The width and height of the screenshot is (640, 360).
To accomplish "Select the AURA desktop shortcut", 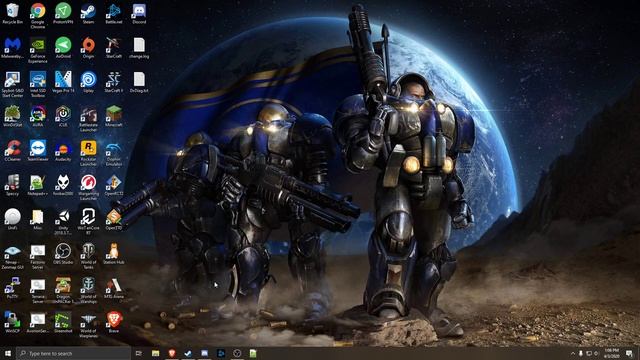I will coord(38,117).
